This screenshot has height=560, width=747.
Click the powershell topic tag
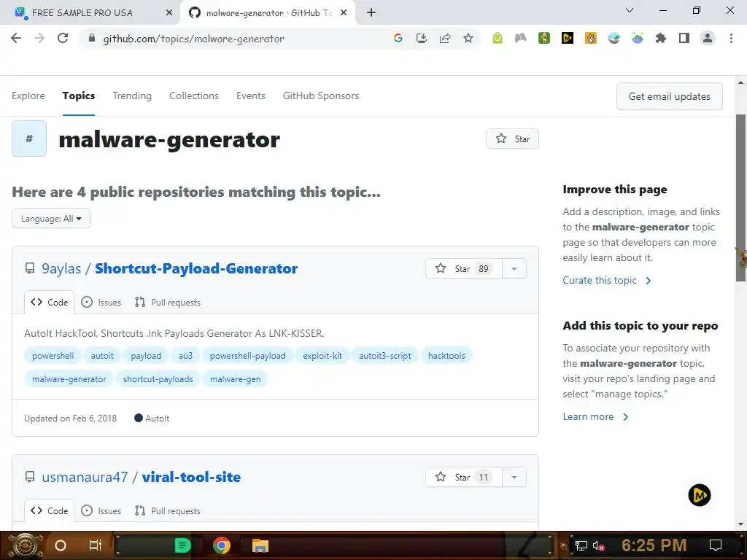pos(53,356)
